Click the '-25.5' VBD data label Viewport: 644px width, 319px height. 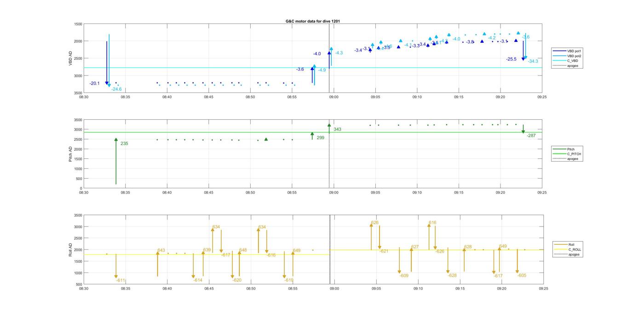(x=511, y=59)
